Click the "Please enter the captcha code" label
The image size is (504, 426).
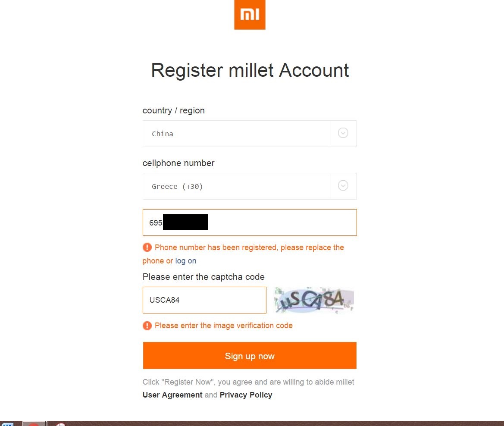(x=203, y=277)
